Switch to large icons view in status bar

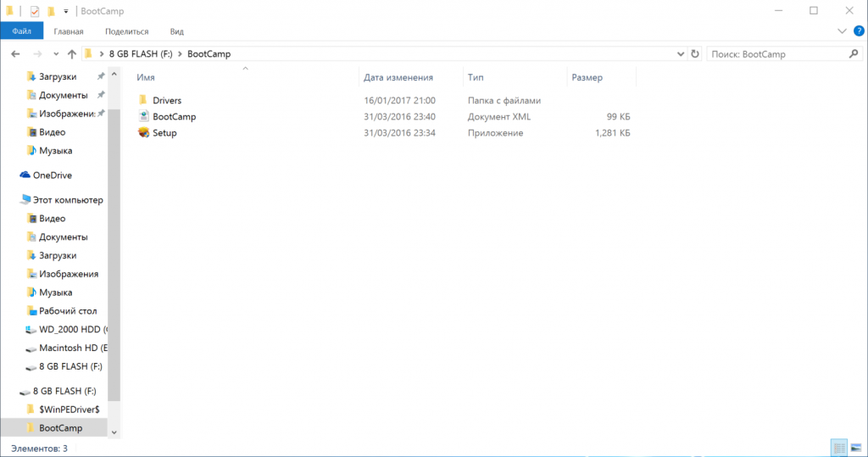pos(856,448)
